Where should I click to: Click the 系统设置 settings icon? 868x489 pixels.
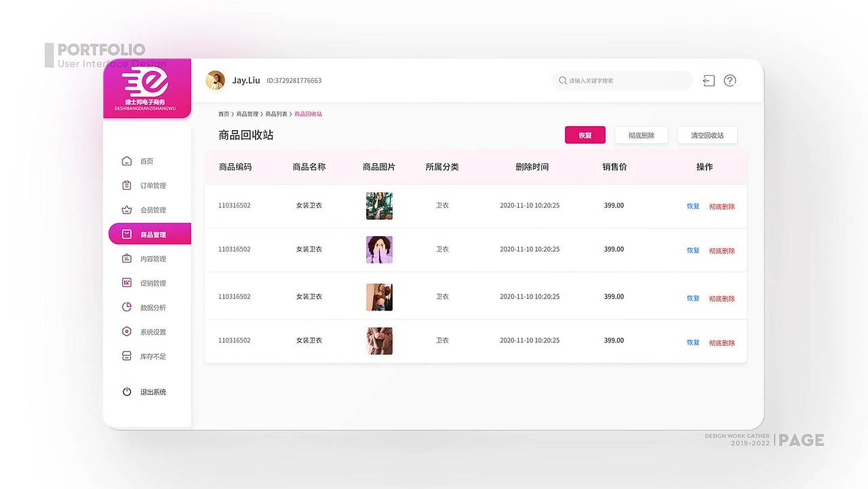click(126, 332)
